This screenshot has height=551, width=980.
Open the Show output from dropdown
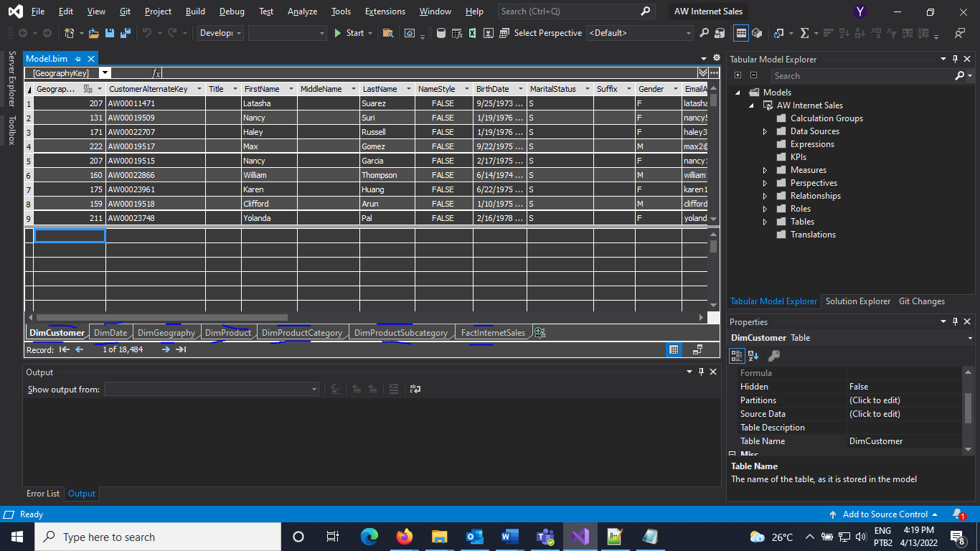pyautogui.click(x=212, y=389)
